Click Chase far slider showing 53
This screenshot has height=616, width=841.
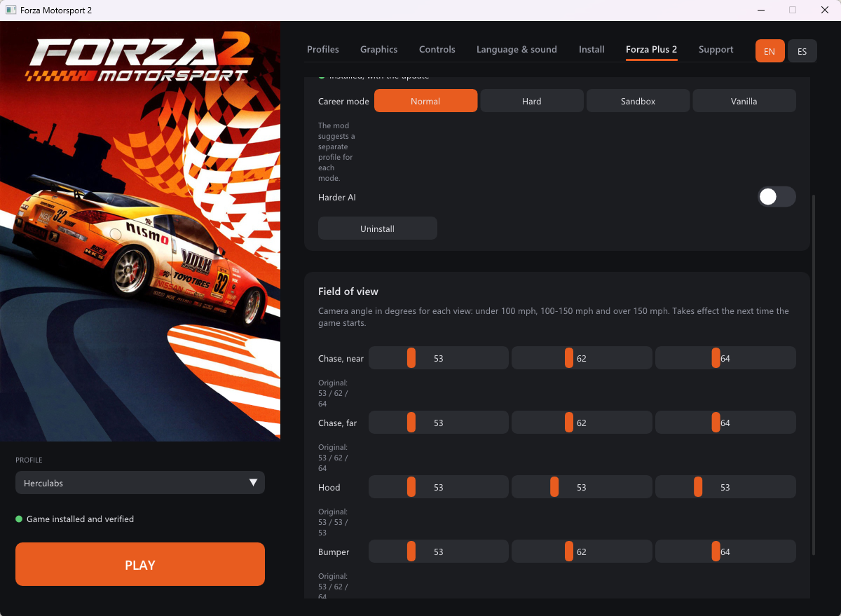[439, 423]
